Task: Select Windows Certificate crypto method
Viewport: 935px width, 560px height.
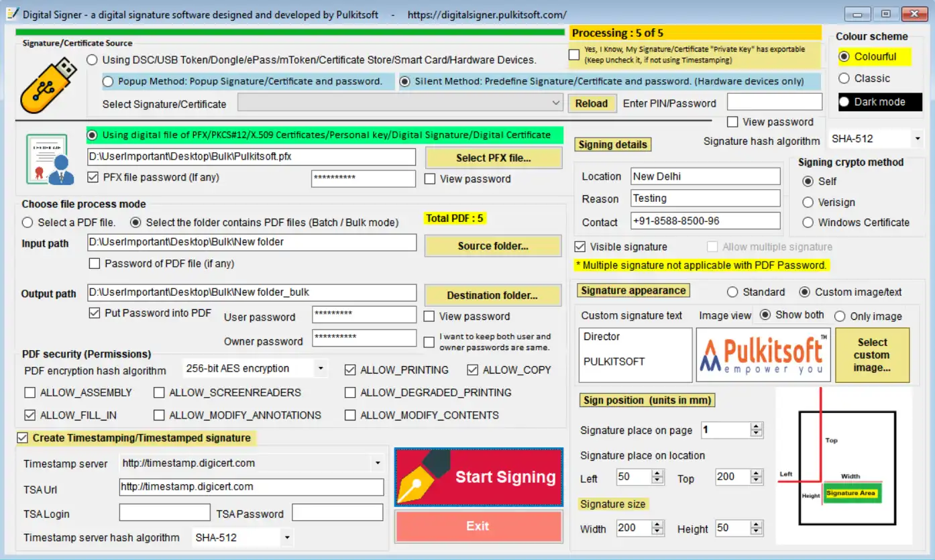Action: tap(808, 222)
